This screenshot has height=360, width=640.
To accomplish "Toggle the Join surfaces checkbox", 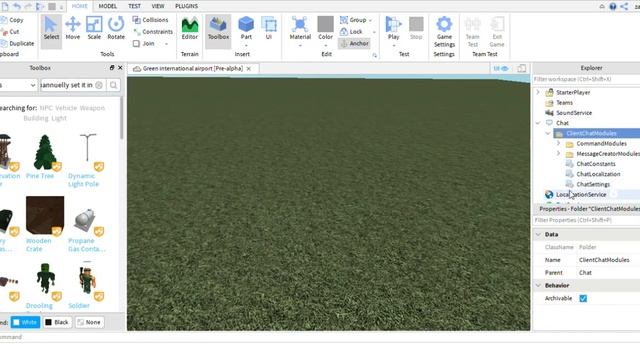I will coord(136,43).
